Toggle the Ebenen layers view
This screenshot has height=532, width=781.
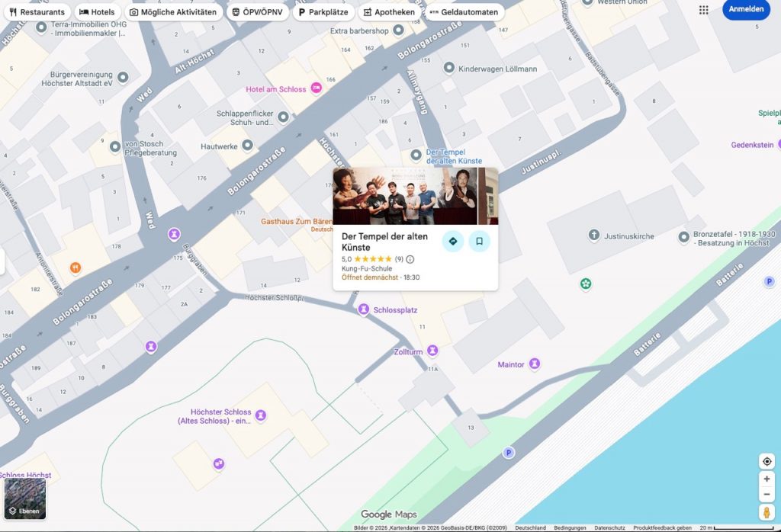pyautogui.click(x=25, y=498)
